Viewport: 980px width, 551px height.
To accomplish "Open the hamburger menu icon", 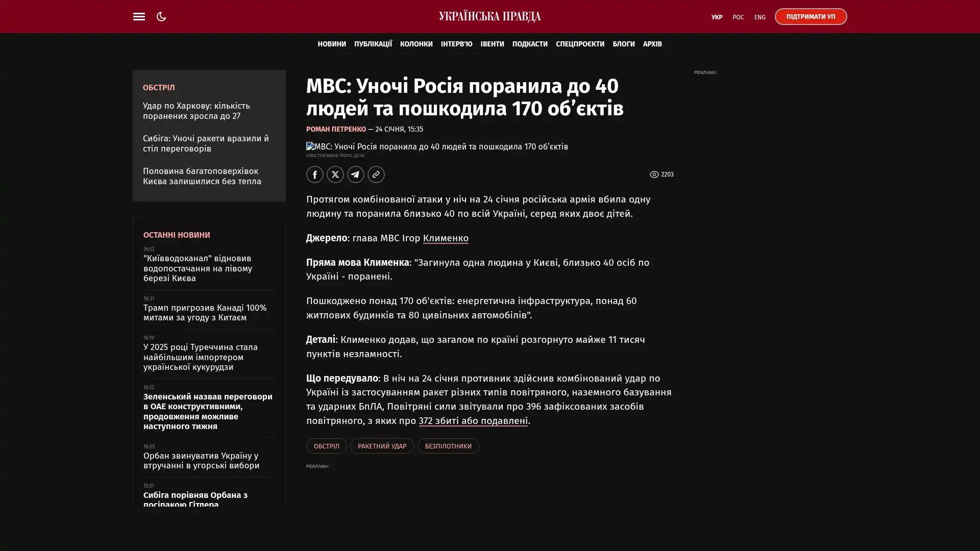I will click(139, 16).
